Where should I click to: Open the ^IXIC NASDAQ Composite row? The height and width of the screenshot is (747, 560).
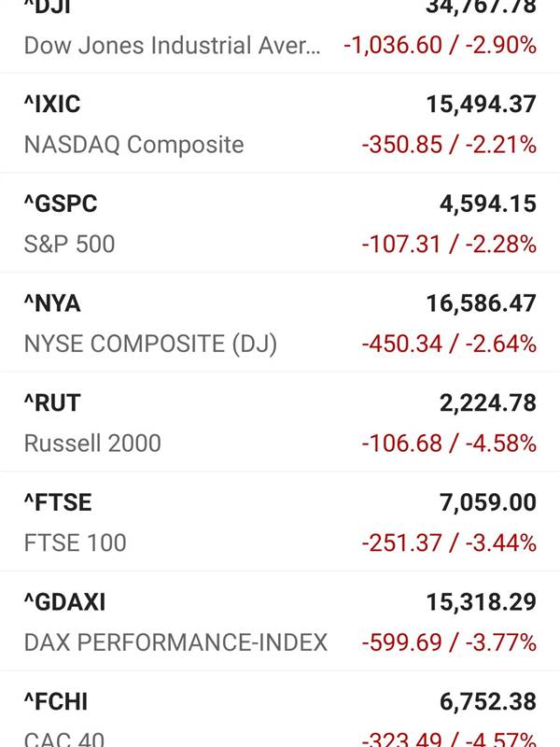[280, 123]
